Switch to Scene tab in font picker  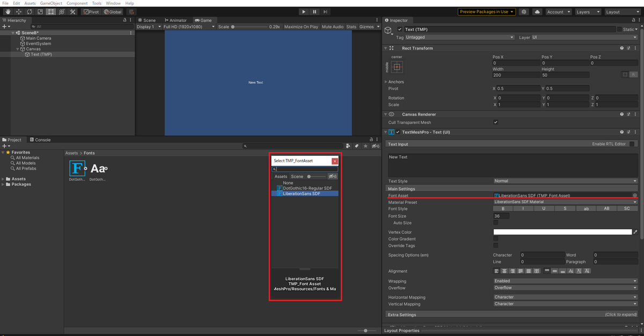297,176
